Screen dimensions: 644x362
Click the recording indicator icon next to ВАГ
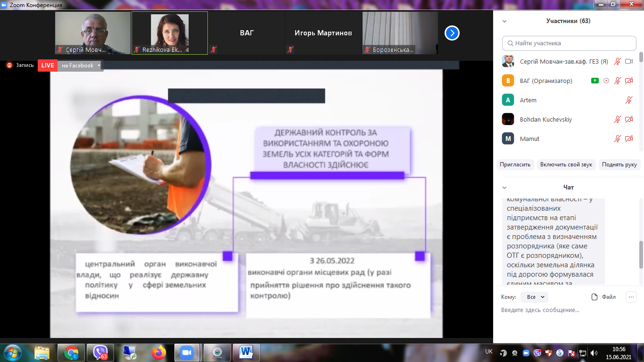pos(606,81)
